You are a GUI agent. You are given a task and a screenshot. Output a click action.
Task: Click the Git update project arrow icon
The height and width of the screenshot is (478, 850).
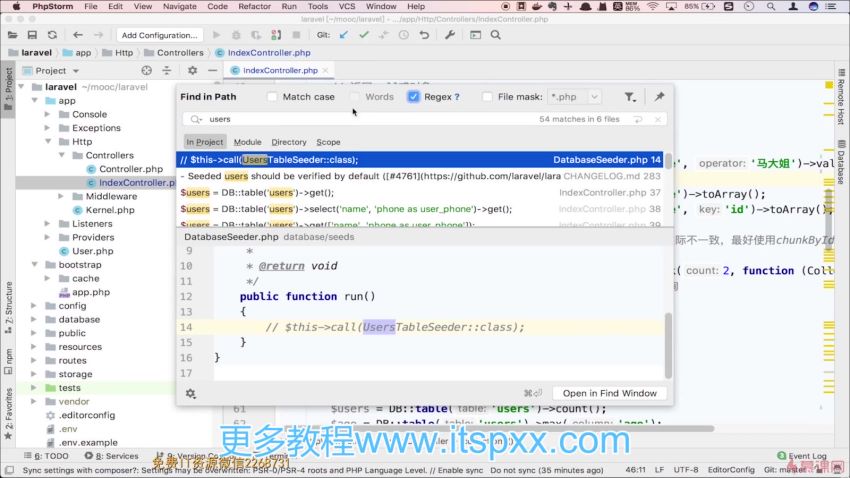click(343, 35)
